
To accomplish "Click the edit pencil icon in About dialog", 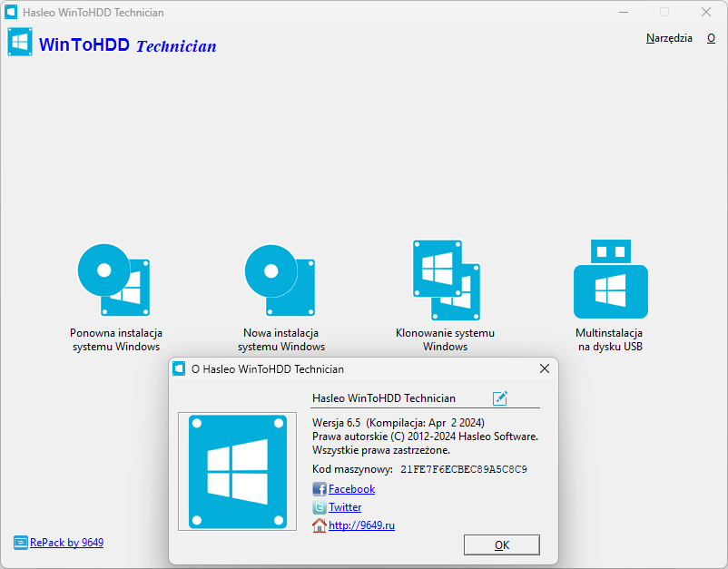I will coord(500,397).
